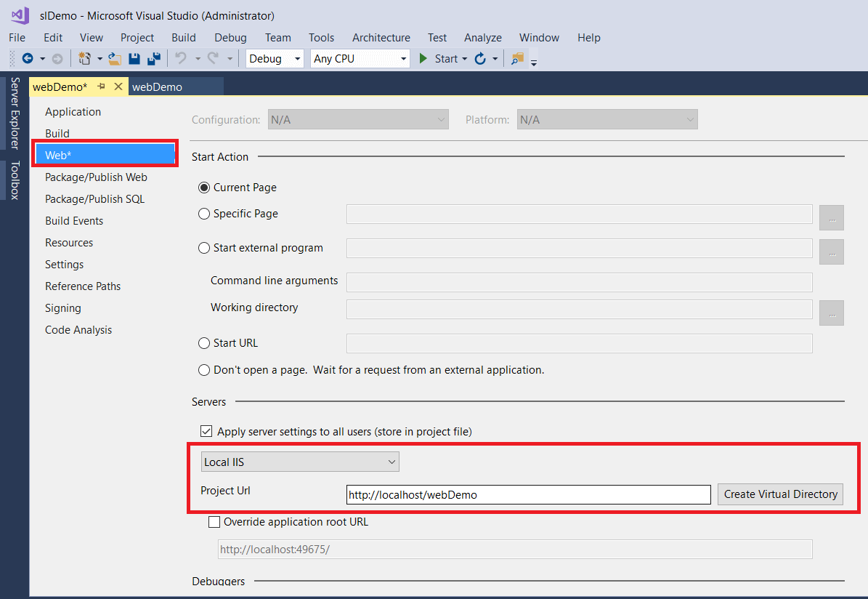Image resolution: width=868 pixels, height=599 pixels.
Task: Open the Project menu
Action: (x=137, y=37)
